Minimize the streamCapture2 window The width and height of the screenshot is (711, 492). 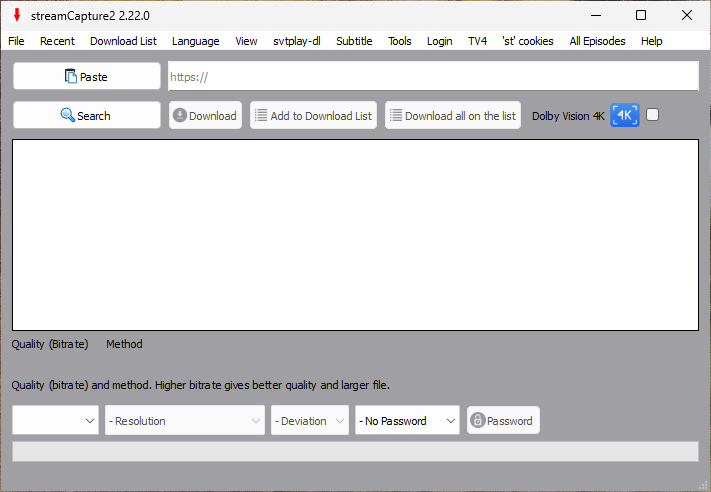pyautogui.click(x=596, y=15)
